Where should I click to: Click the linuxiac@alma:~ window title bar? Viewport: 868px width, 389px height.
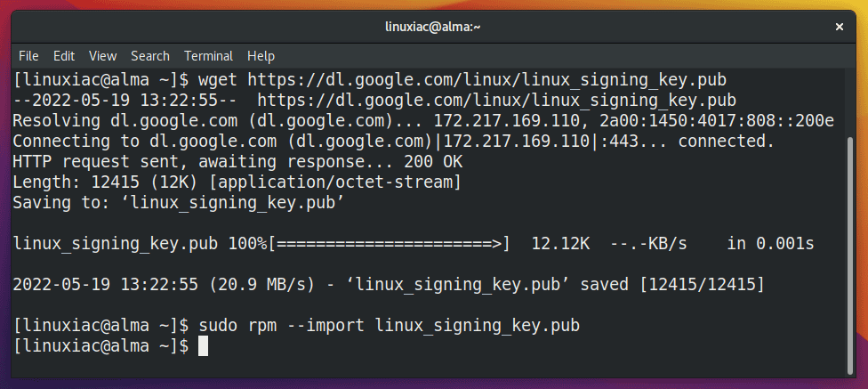click(x=433, y=27)
